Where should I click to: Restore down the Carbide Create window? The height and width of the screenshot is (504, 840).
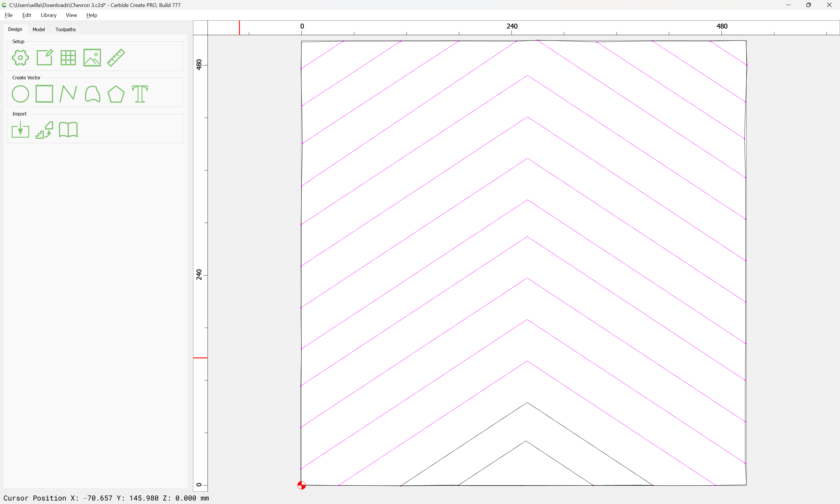tap(808, 5)
